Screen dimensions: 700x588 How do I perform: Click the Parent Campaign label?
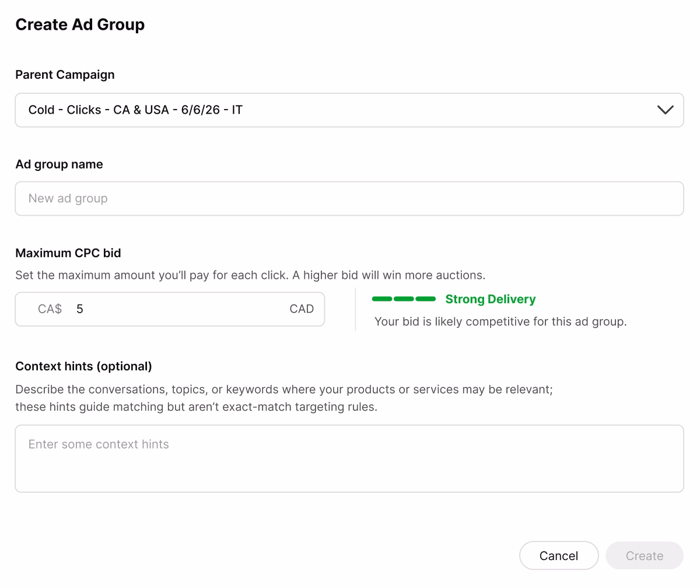(x=65, y=75)
